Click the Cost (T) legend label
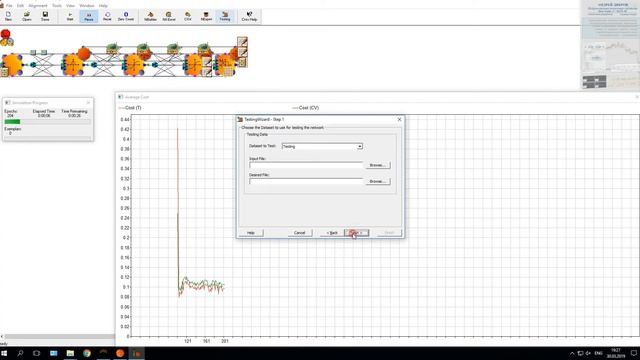Viewport: 640px width, 360px height. point(133,108)
